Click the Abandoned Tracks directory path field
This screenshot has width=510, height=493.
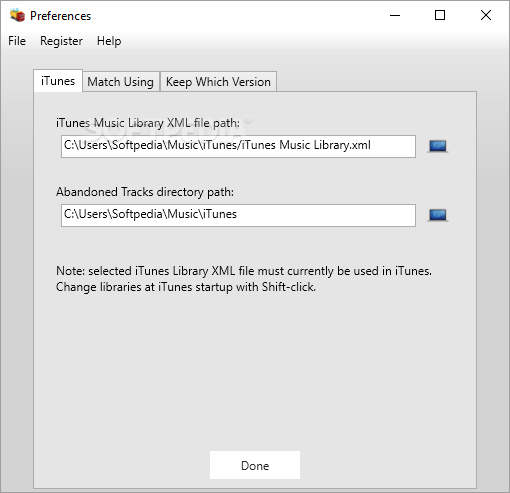pyautogui.click(x=238, y=215)
